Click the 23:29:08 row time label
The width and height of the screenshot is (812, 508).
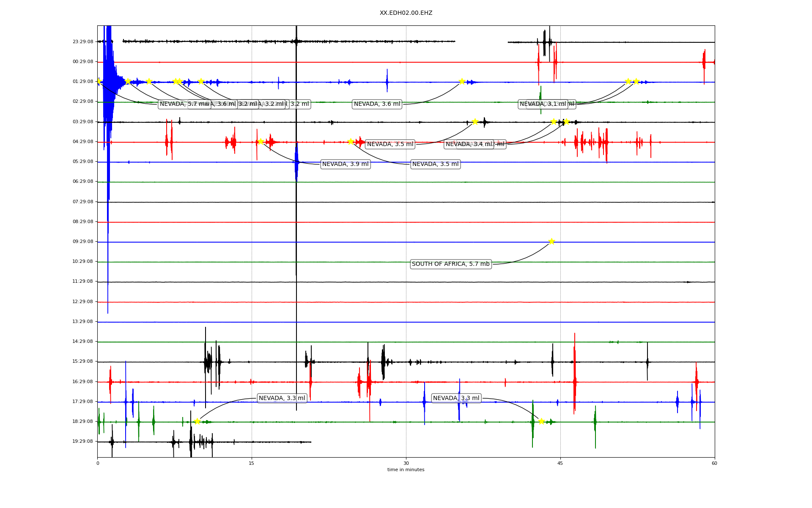tap(83, 42)
